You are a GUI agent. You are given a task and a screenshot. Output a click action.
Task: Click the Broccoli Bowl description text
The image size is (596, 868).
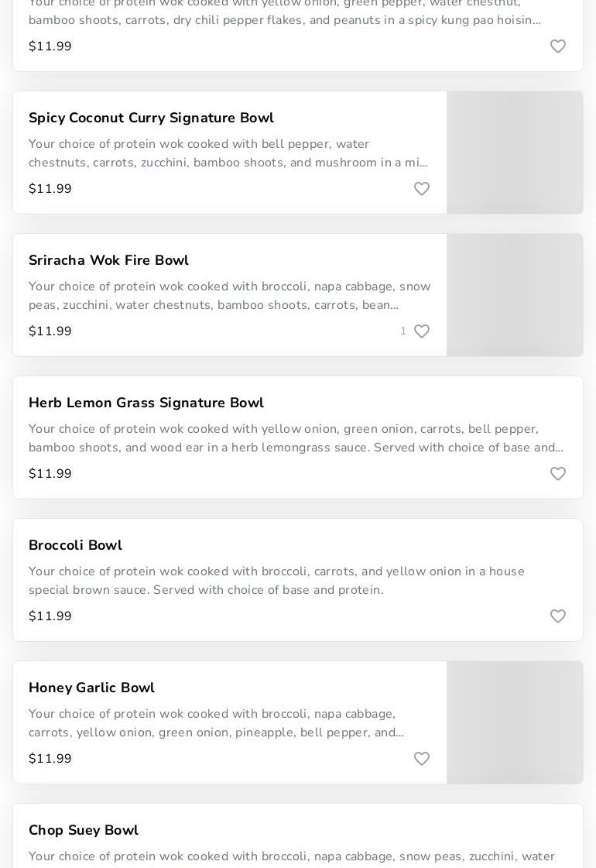point(276,581)
